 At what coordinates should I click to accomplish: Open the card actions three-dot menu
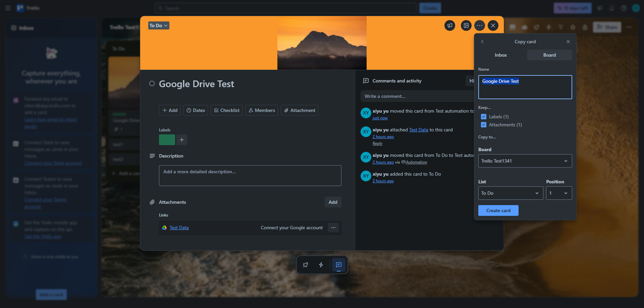click(480, 25)
